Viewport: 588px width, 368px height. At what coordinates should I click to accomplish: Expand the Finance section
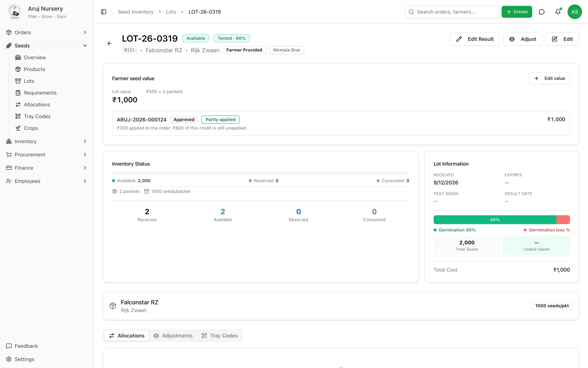[x=47, y=168]
